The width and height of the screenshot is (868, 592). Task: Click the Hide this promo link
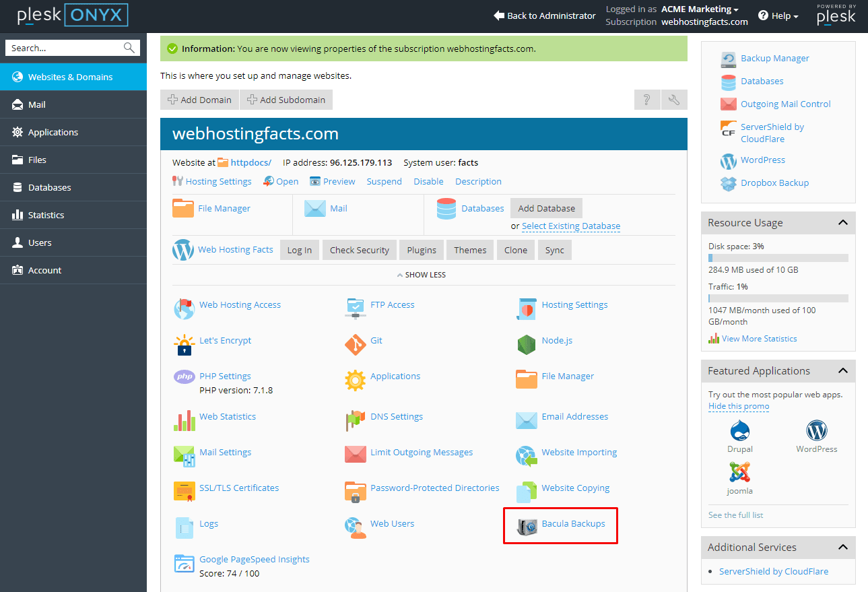tap(739, 406)
